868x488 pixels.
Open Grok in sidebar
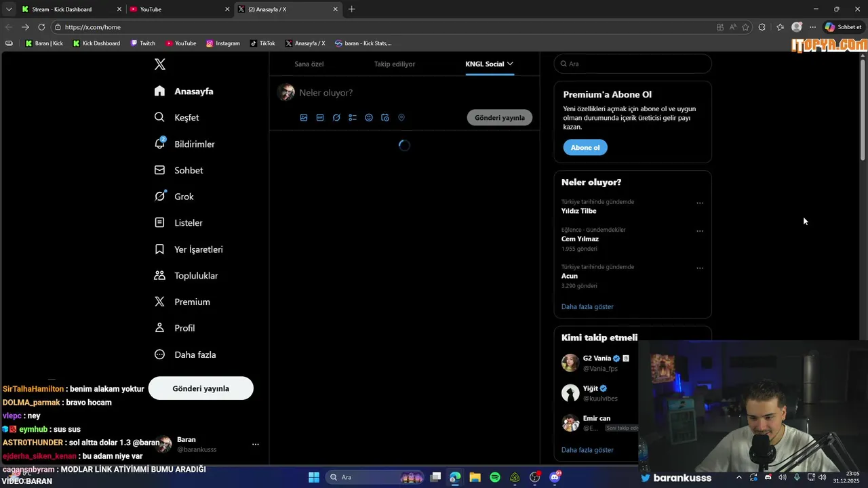coord(174,197)
